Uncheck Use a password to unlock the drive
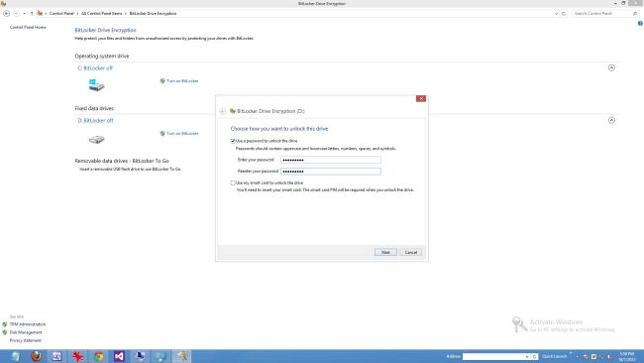Viewport: 644px width, 363px height. tap(233, 141)
